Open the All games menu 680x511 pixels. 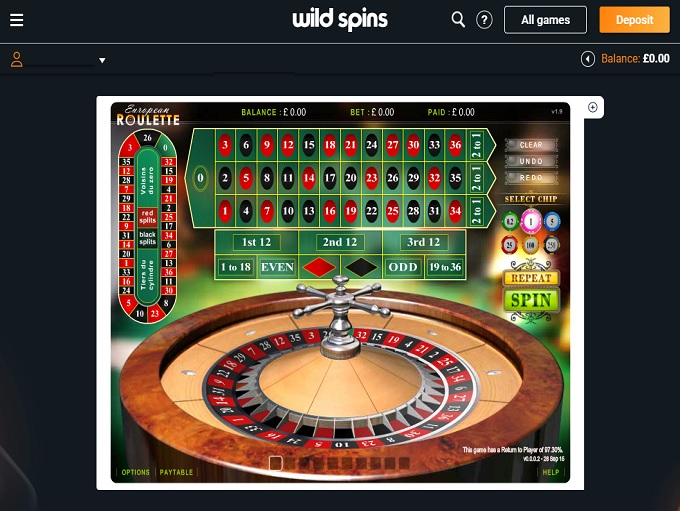pos(545,20)
